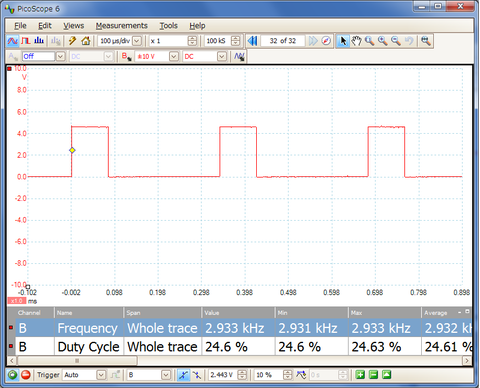Click the measurements table horizontal scrollbar
The image size is (480, 388).
click(x=239, y=361)
